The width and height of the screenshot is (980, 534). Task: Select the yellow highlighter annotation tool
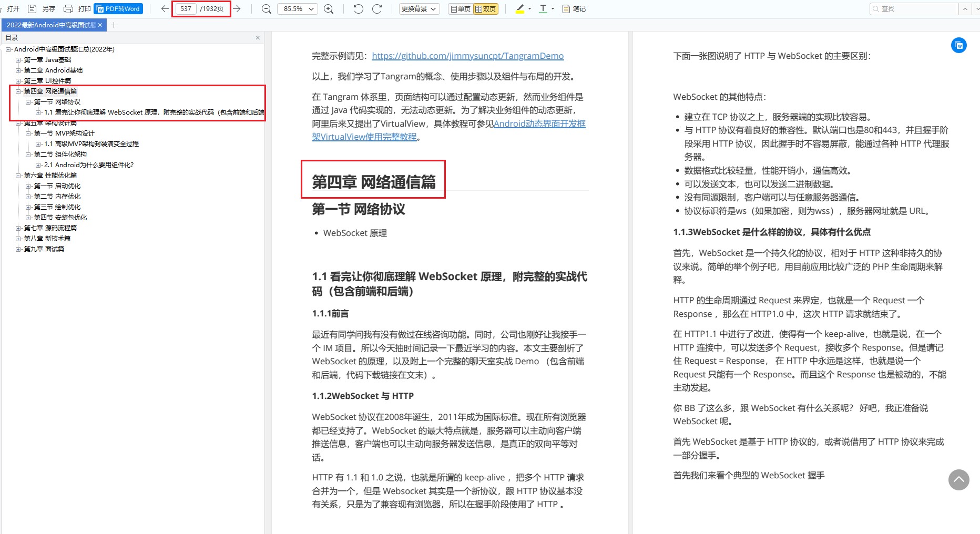tap(519, 9)
